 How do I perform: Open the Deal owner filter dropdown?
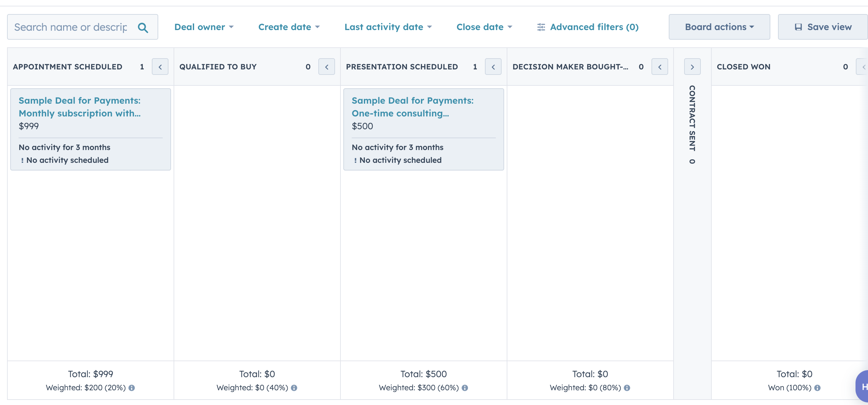click(x=205, y=27)
